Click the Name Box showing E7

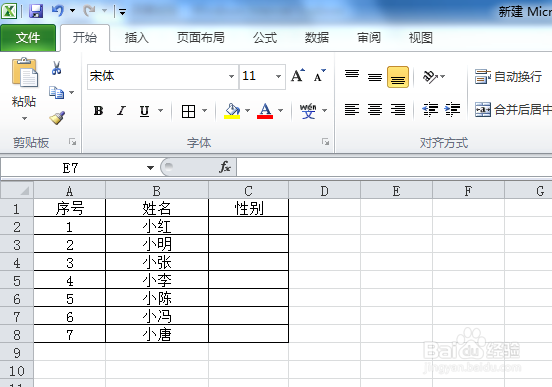70,168
